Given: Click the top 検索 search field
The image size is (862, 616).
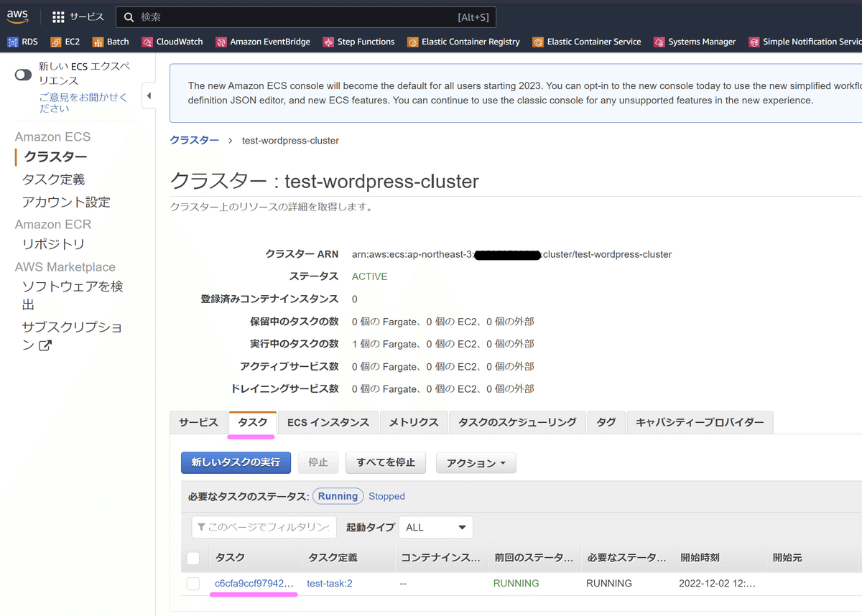Looking at the screenshot, I should [x=306, y=17].
